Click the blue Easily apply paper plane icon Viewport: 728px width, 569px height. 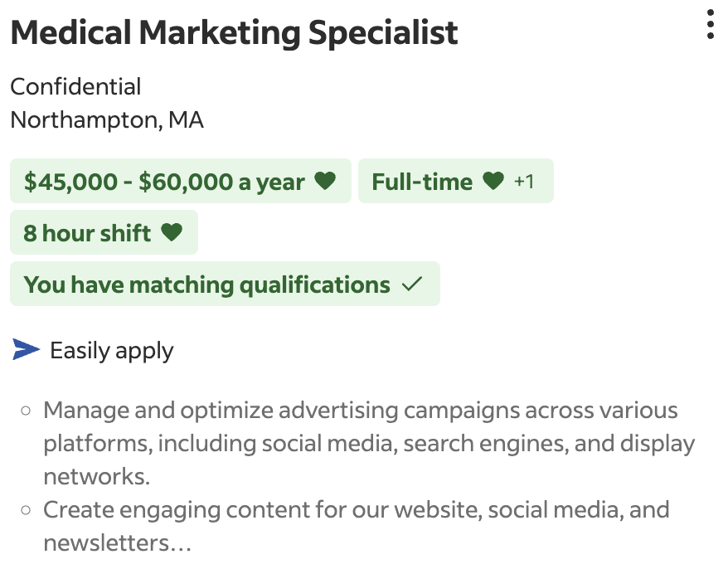(26, 349)
